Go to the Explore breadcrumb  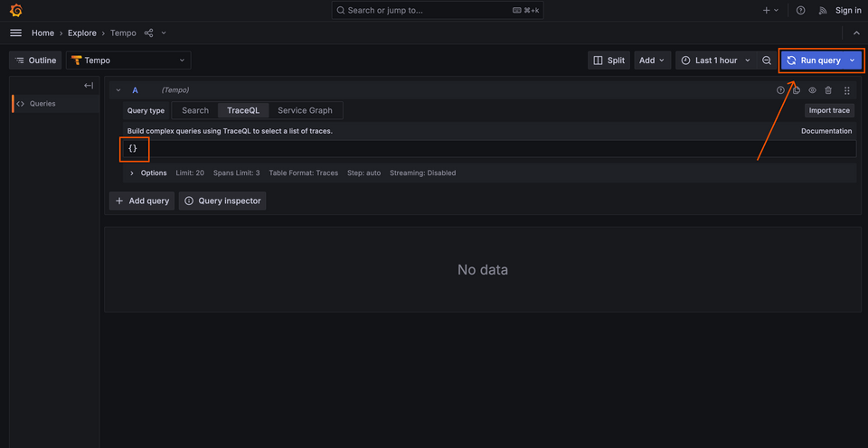(82, 33)
